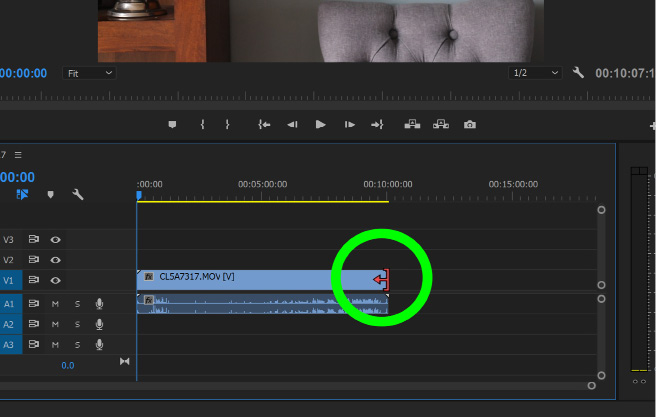Viewport: 656px width, 417px height.
Task: Open the 1/2 playback resolution dropdown
Action: [x=535, y=73]
